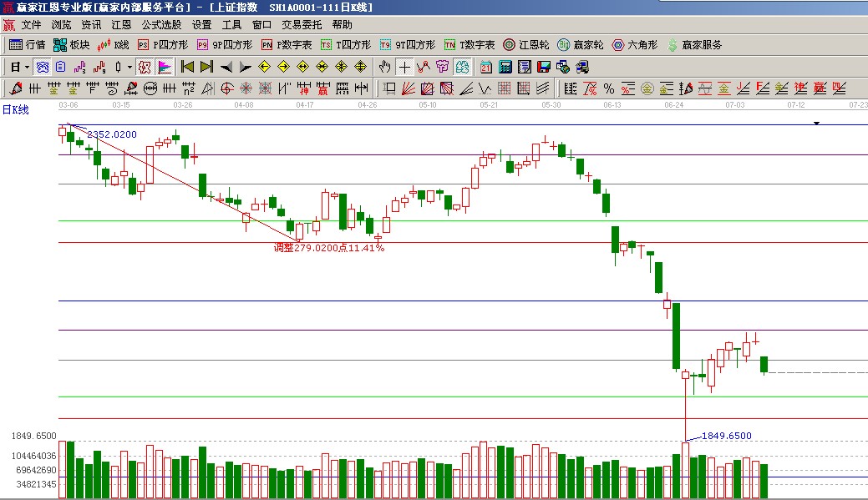Select the percent (%) analysis tool
This screenshot has height=500, width=868.
pos(608,88)
